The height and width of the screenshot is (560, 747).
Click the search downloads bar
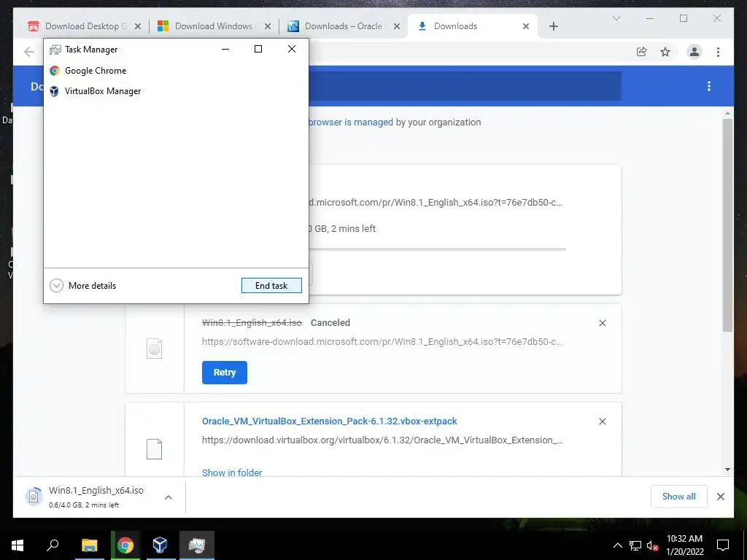(x=465, y=86)
